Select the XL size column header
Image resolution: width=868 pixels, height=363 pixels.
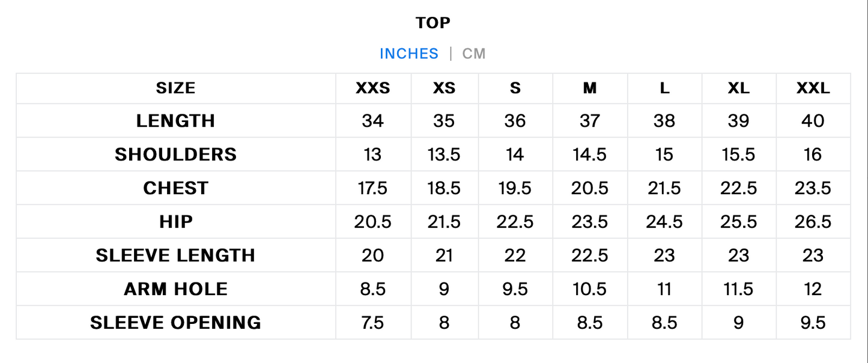click(738, 88)
